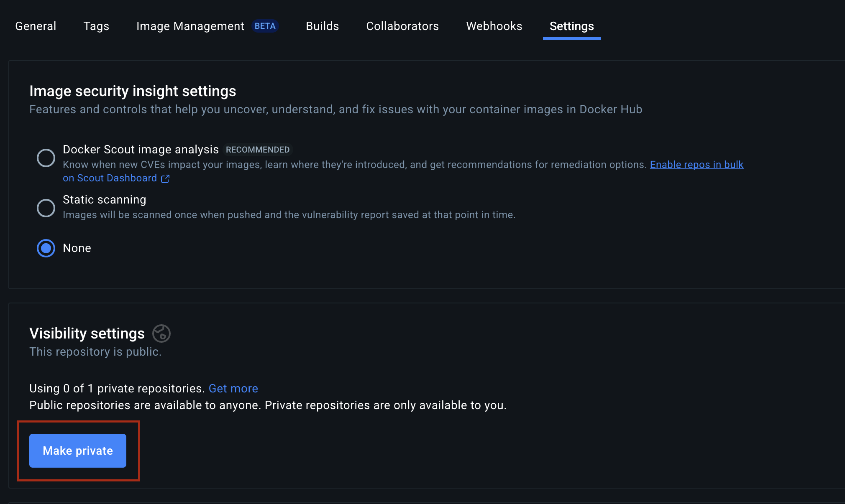The image size is (845, 504).
Task: Select Docker Scout image analysis radio button
Action: click(x=46, y=158)
